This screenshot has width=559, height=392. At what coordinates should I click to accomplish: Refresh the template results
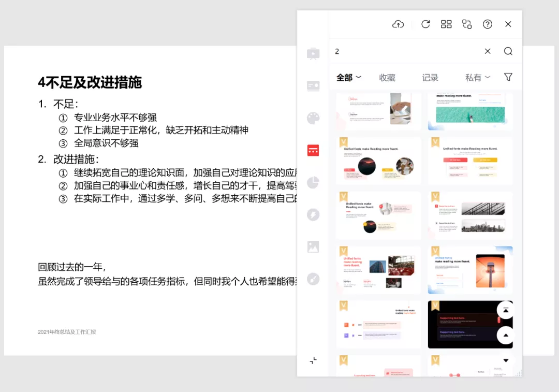[x=425, y=24]
